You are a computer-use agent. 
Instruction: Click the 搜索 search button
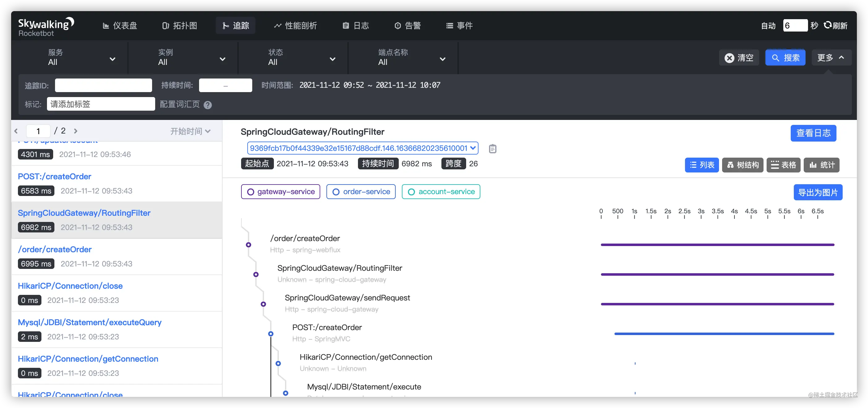(x=785, y=57)
